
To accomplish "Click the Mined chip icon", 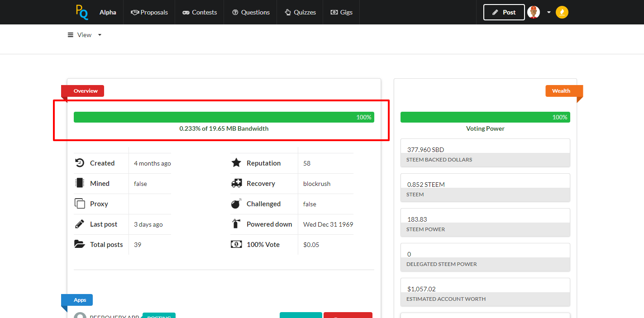I will point(80,183).
